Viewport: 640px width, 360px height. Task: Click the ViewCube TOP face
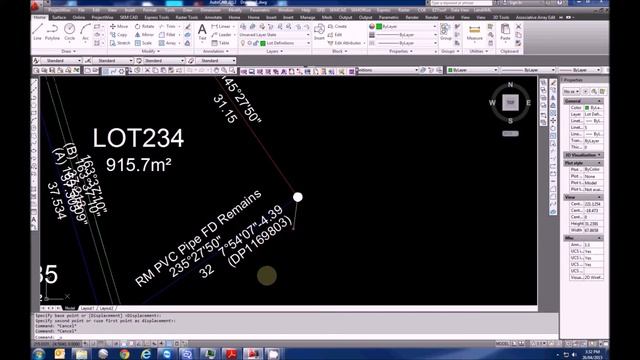tap(510, 102)
